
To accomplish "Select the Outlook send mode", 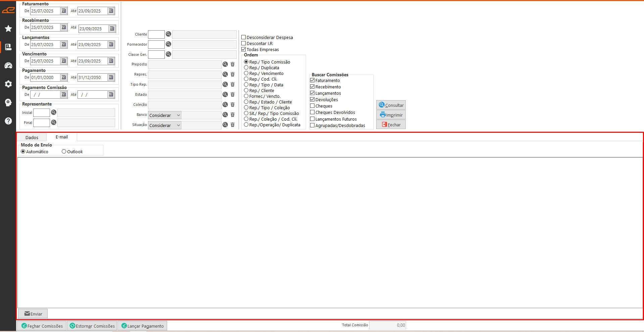I will pos(64,152).
